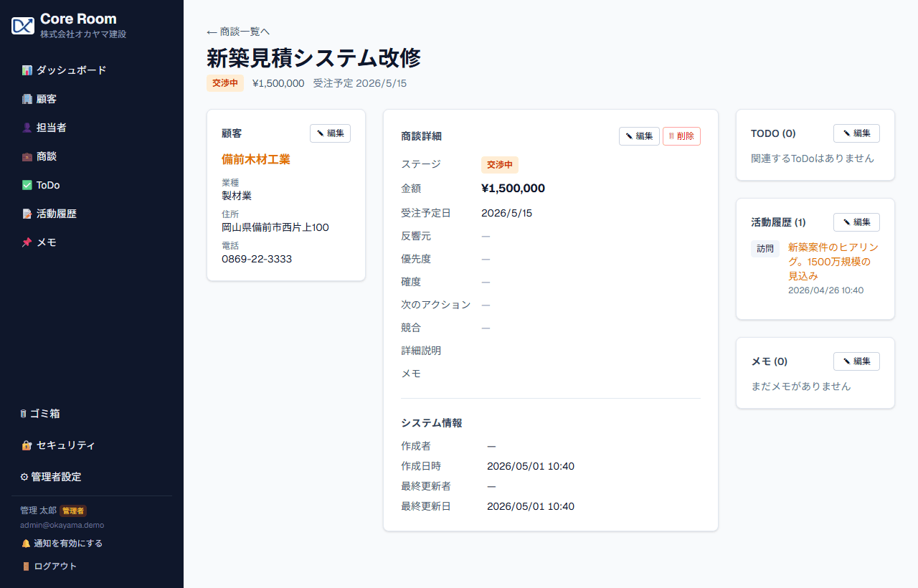This screenshot has width=918, height=588.
Task: Click the 新築見積システム改修 page title
Action: [x=314, y=57]
